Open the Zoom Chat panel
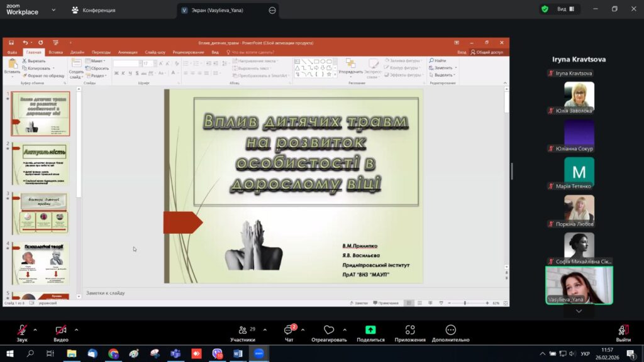 pos(289,330)
